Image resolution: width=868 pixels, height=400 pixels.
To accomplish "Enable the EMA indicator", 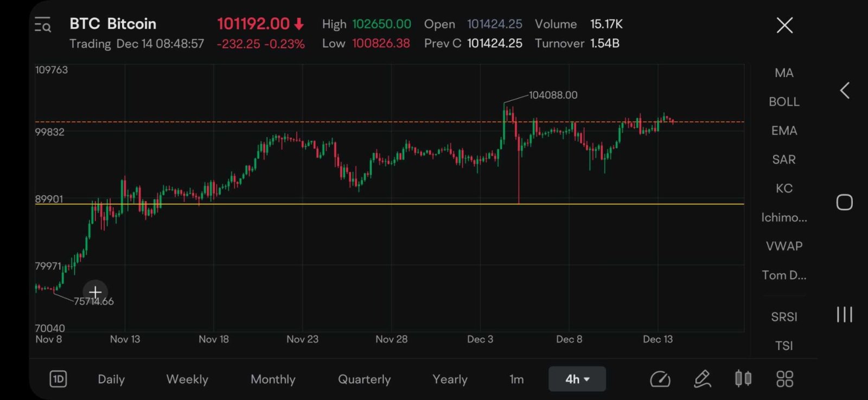I will click(x=784, y=131).
